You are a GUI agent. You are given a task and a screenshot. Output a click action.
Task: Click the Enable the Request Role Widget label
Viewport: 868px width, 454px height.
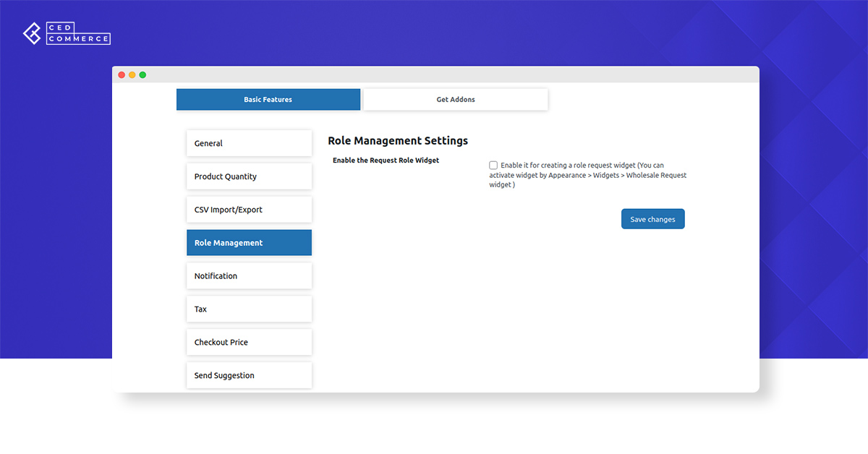[386, 160]
